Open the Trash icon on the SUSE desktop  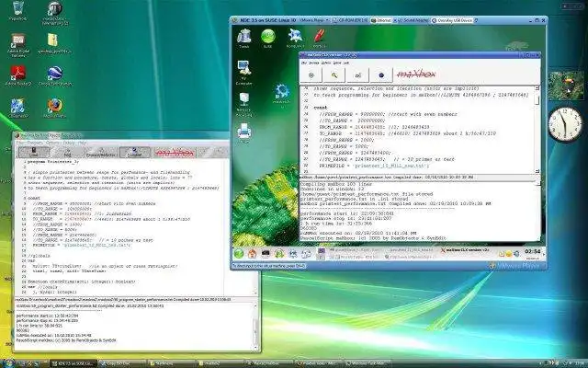click(x=244, y=39)
